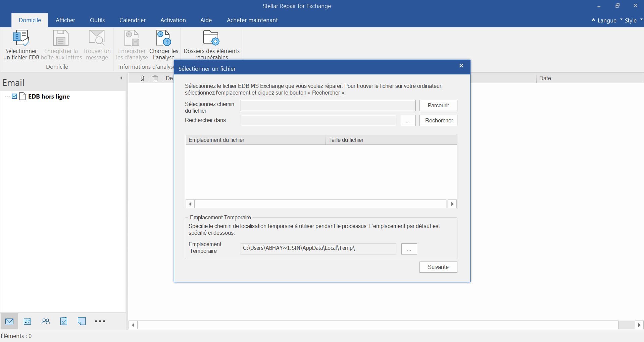The width and height of the screenshot is (644, 342).
Task: Switch to the Mail view icon
Action: tap(9, 321)
